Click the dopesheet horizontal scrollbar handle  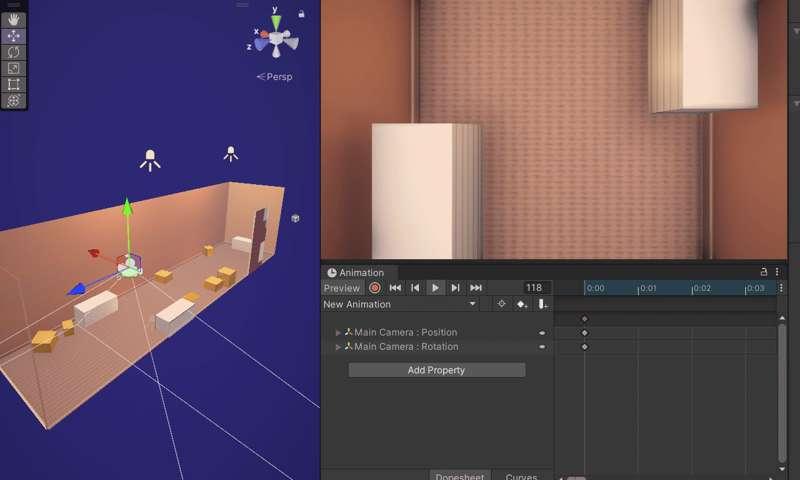click(x=576, y=478)
